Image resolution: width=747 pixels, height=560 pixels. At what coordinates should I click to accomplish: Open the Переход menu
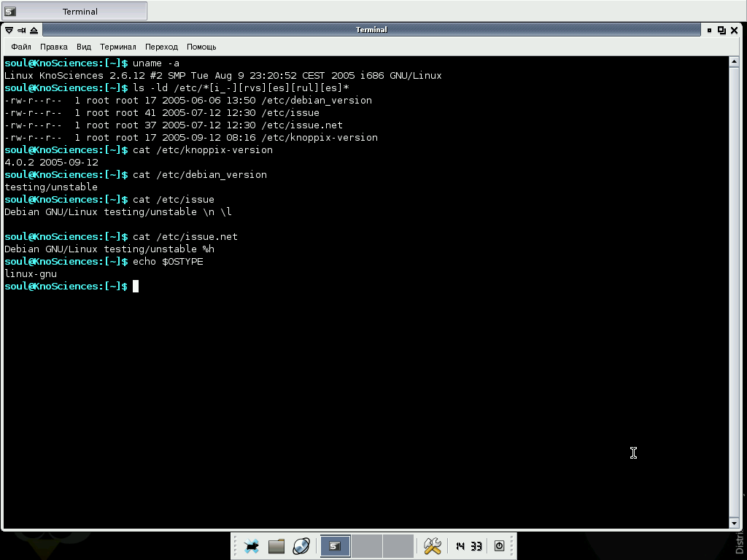pos(161,47)
